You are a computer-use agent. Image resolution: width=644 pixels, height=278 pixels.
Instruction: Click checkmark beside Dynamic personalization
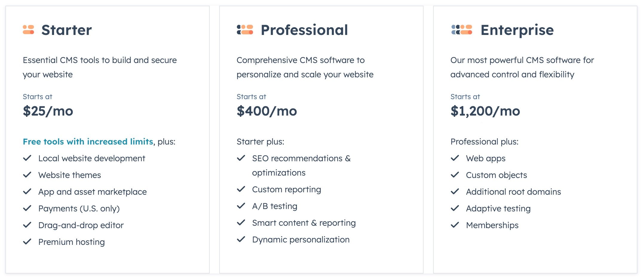coord(241,239)
